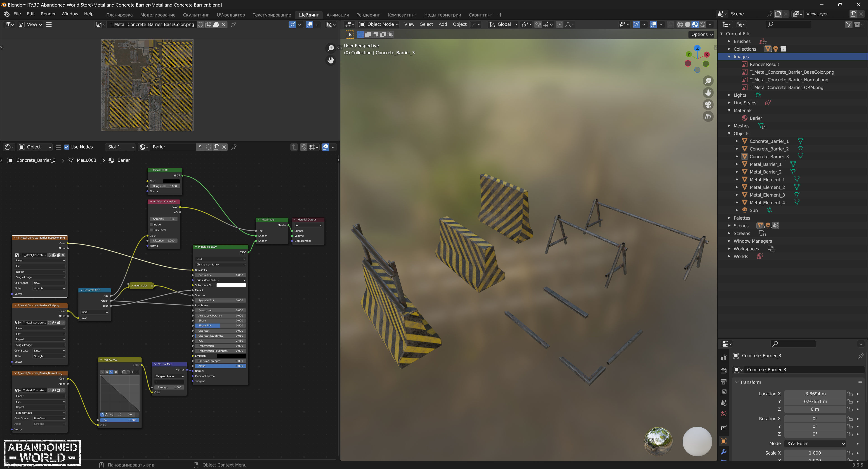
Task: Click the Options button in viewport header
Action: 702,34
